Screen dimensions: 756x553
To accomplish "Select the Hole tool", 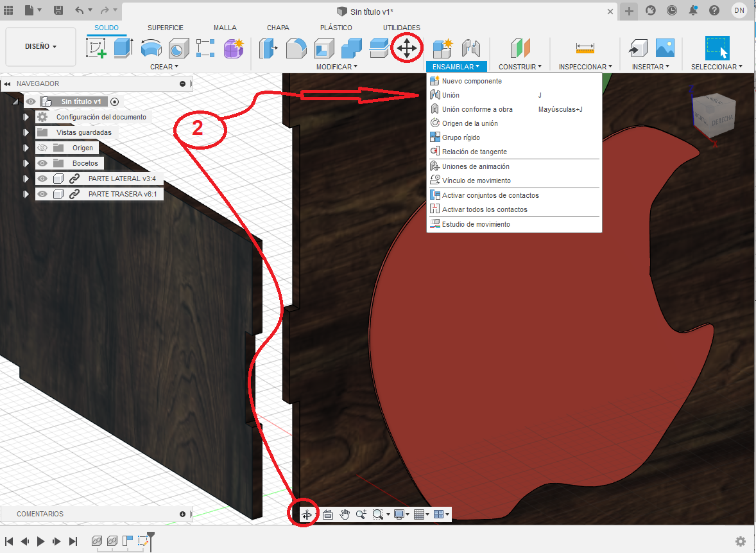I will pos(179,49).
